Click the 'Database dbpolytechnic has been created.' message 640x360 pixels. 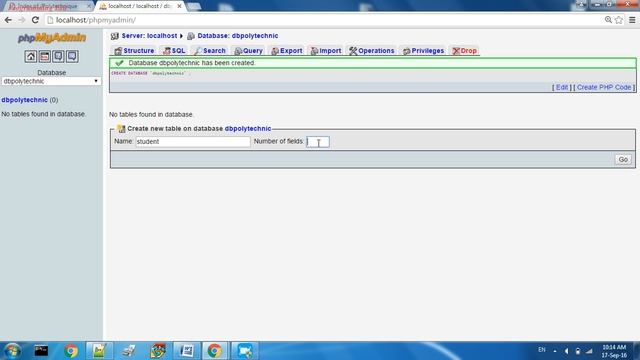pos(191,63)
